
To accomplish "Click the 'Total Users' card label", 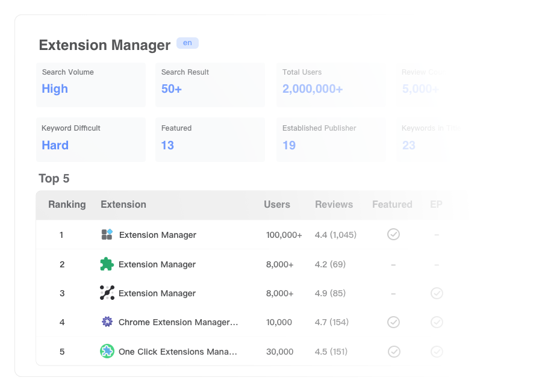I will click(x=302, y=72).
